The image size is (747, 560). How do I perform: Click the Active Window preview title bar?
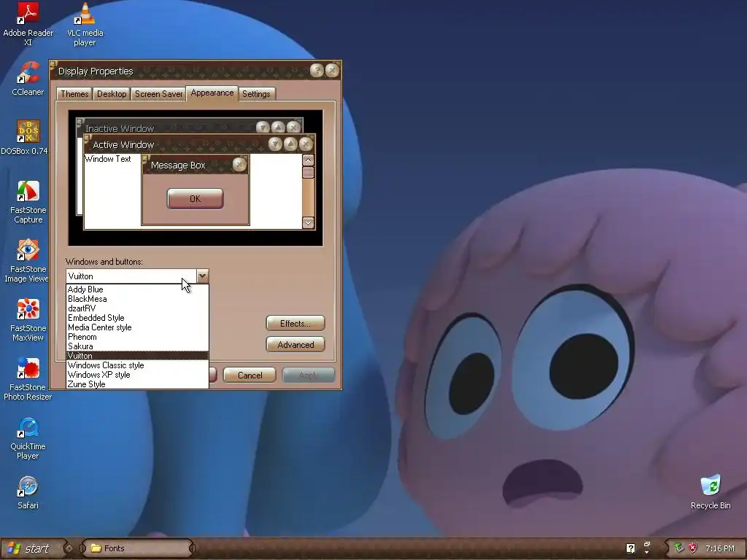coord(199,144)
